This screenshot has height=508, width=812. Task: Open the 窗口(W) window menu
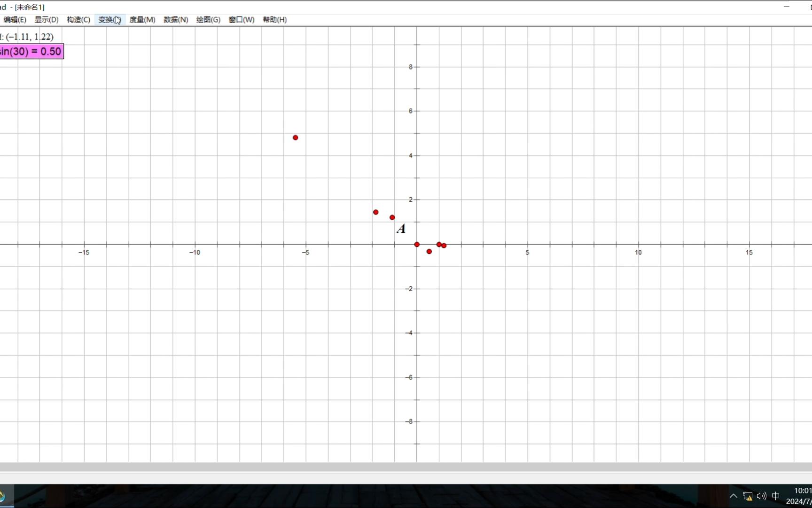242,20
